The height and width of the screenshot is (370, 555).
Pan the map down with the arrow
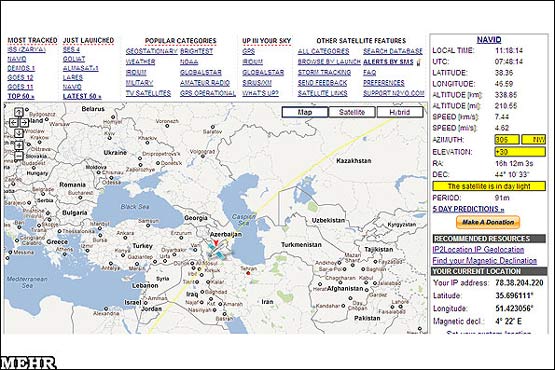(19, 133)
